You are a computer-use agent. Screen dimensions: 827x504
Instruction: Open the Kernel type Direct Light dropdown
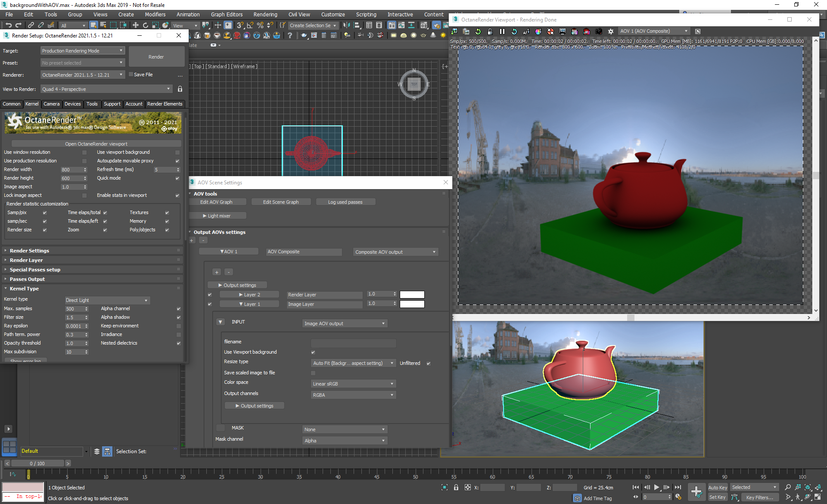[x=107, y=300]
